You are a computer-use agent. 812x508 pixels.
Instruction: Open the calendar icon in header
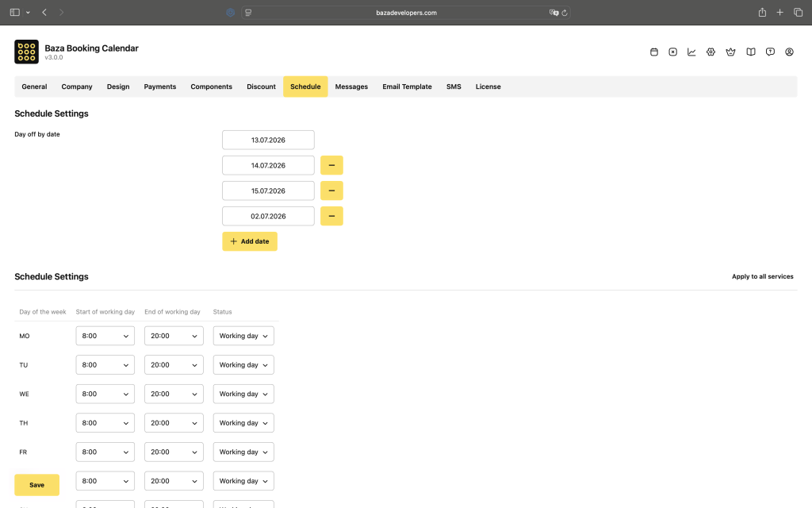coord(654,52)
